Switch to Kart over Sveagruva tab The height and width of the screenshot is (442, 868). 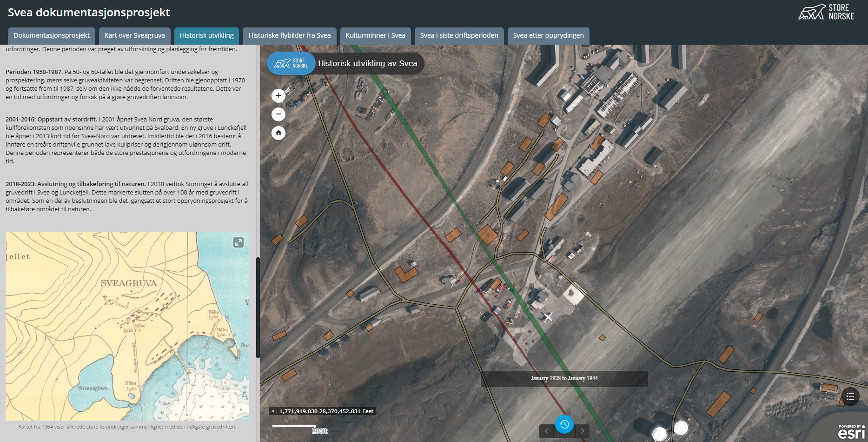134,36
